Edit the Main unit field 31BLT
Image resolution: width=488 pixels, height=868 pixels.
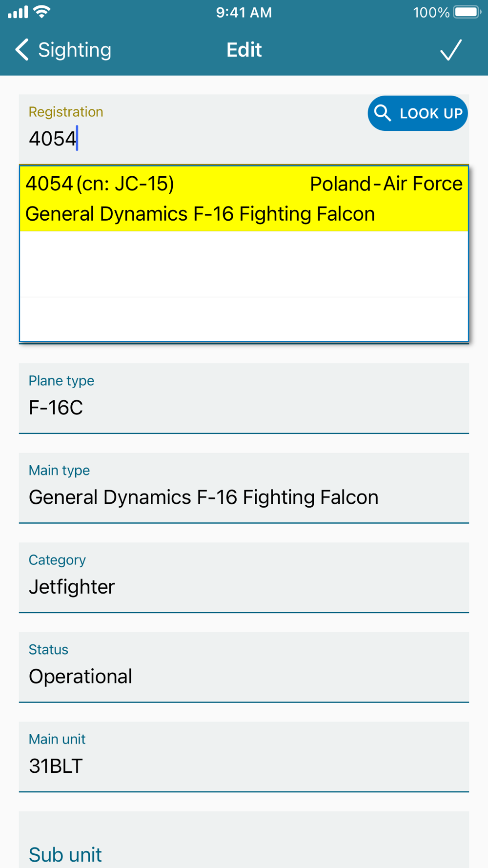(244, 757)
